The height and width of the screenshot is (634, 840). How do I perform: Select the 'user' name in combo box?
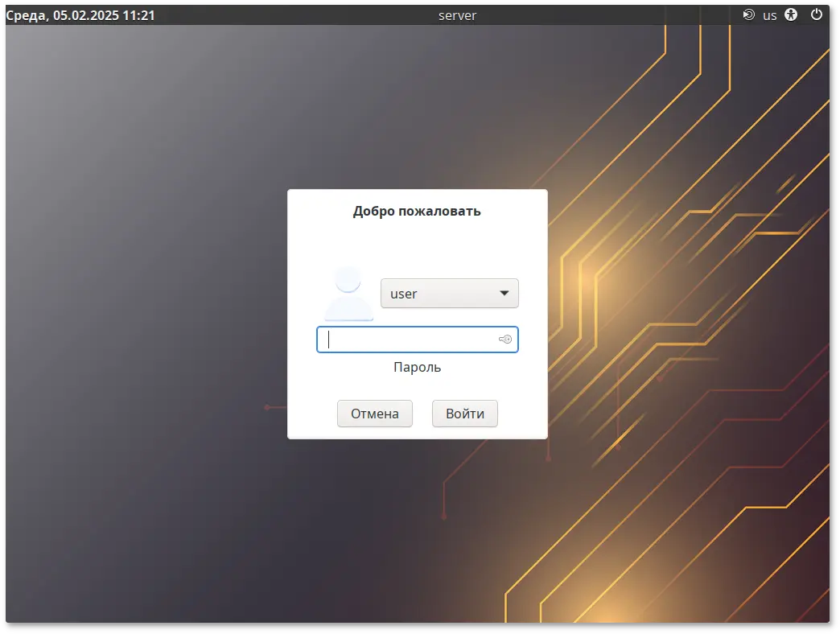[x=404, y=294]
